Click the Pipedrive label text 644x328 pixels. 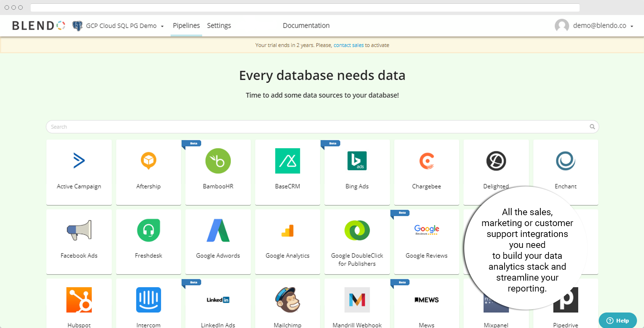coord(566,325)
